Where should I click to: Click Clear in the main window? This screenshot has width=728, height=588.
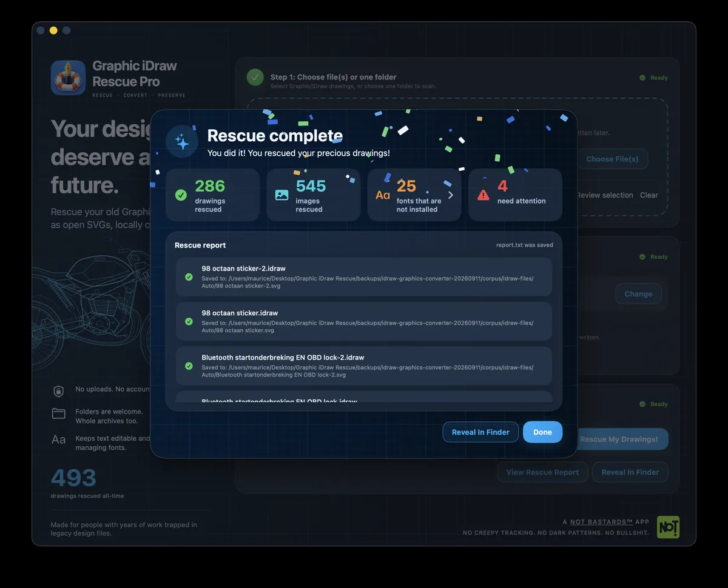coord(649,195)
